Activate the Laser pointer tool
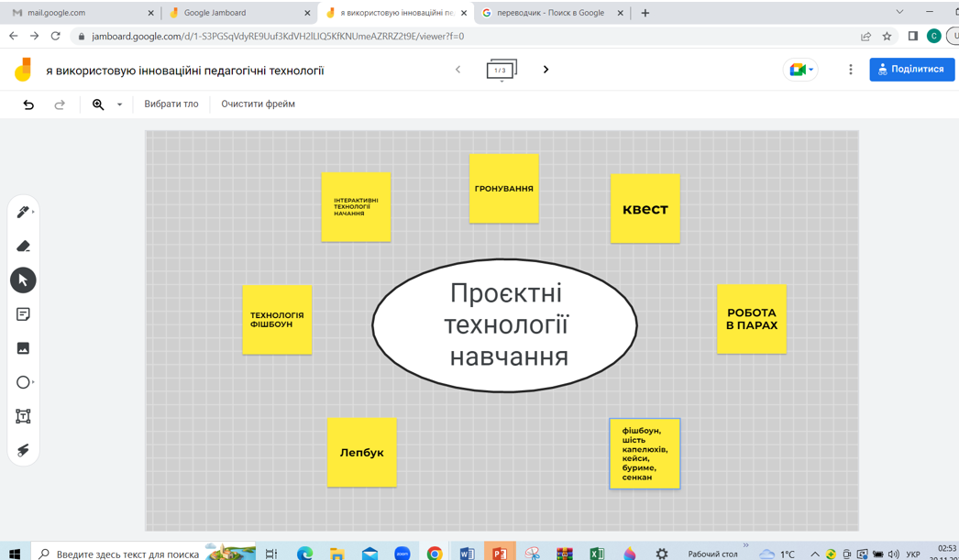 (x=23, y=450)
